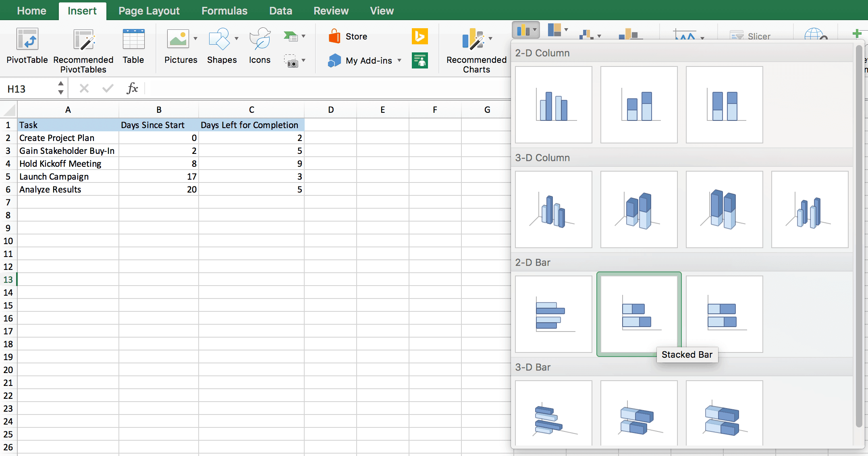Screen dimensions: 868x456
Task: Click cell A2 containing Create Project Plan
Action: (68, 138)
